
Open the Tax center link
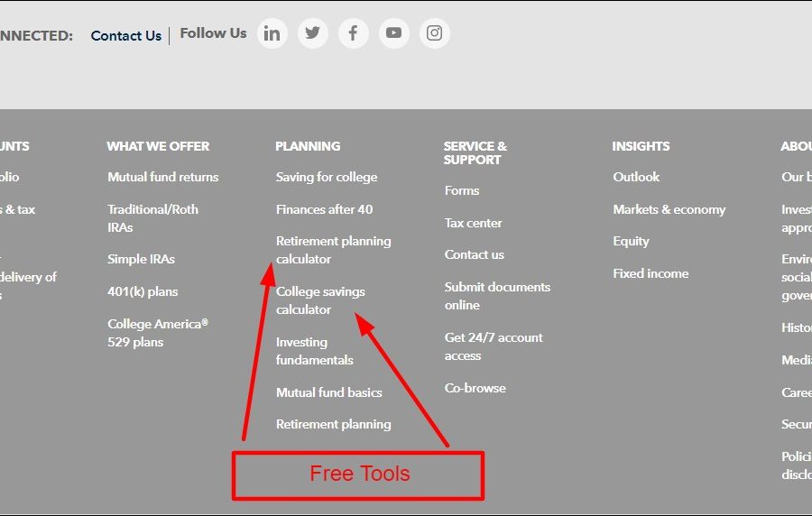(473, 223)
